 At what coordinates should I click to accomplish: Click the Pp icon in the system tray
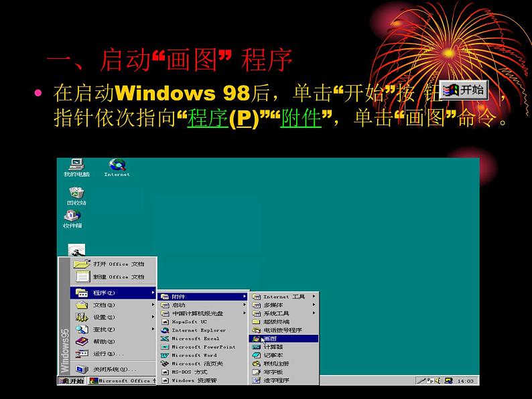tap(430, 381)
